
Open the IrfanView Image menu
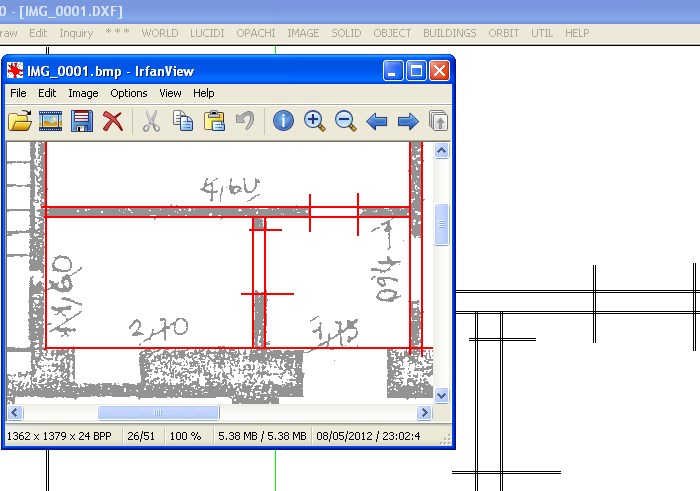[83, 93]
